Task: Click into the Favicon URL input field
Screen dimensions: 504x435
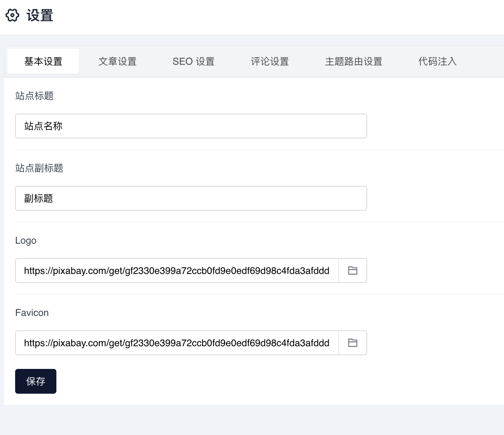Action: [x=177, y=343]
